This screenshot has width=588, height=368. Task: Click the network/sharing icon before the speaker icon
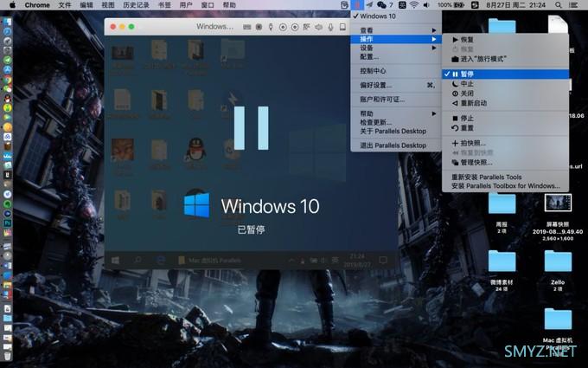pyautogui.click(x=306, y=27)
